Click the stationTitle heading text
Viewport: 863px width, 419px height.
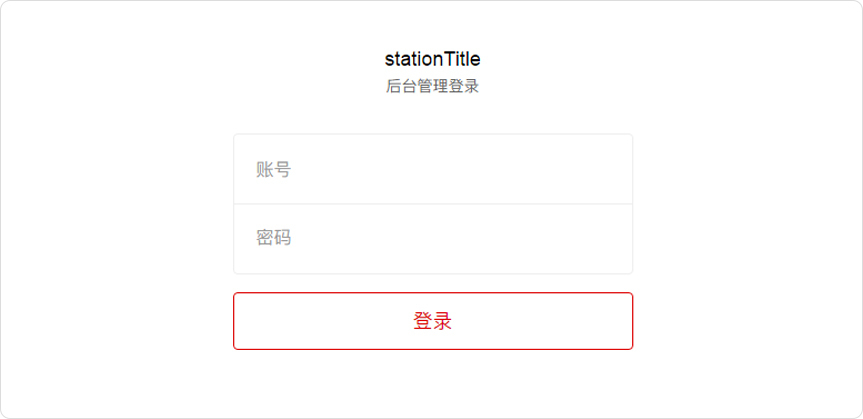pyautogui.click(x=432, y=59)
